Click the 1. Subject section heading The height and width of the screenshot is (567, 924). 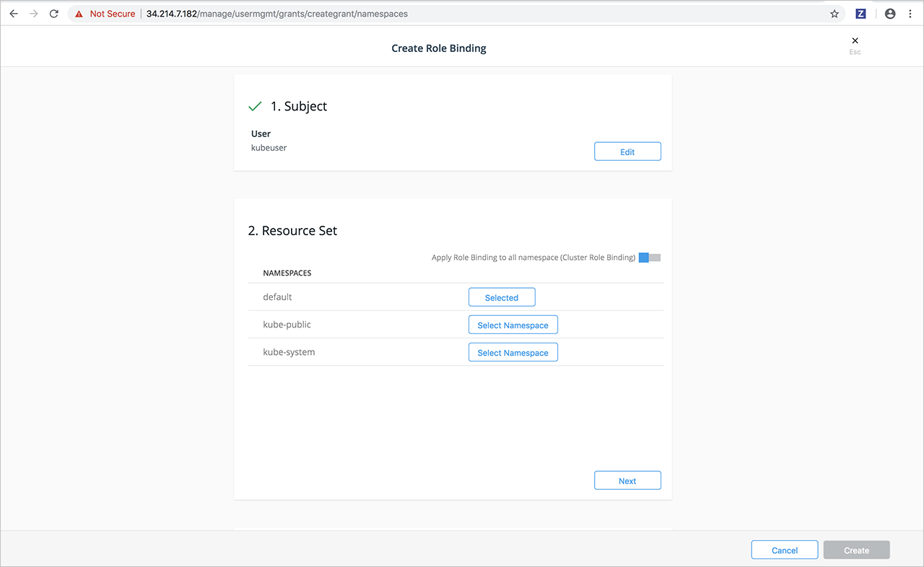click(x=298, y=106)
